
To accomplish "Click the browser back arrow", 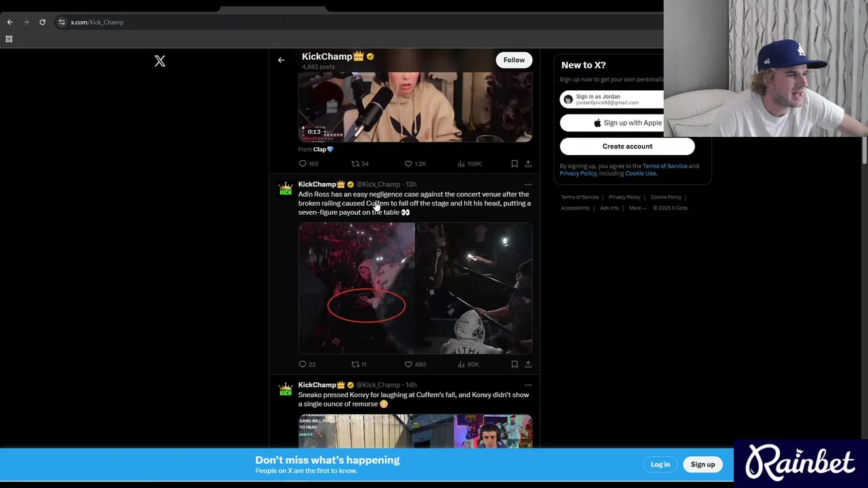I will tap(9, 22).
